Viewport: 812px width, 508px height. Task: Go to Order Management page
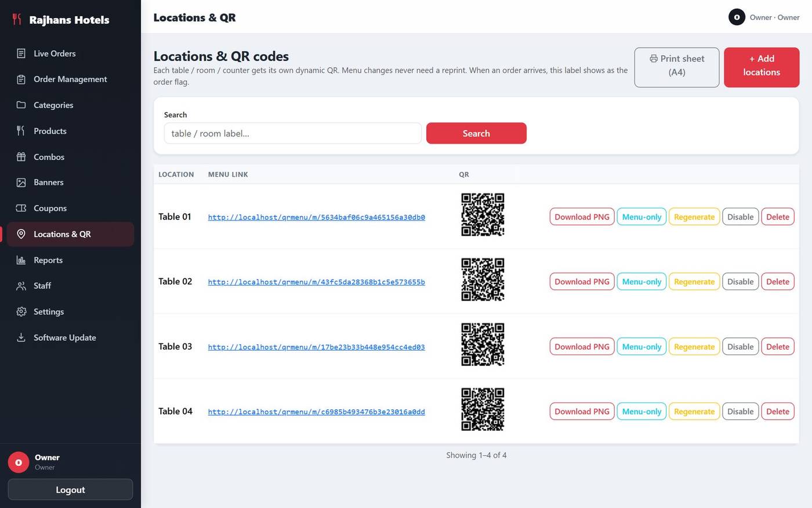pos(70,80)
